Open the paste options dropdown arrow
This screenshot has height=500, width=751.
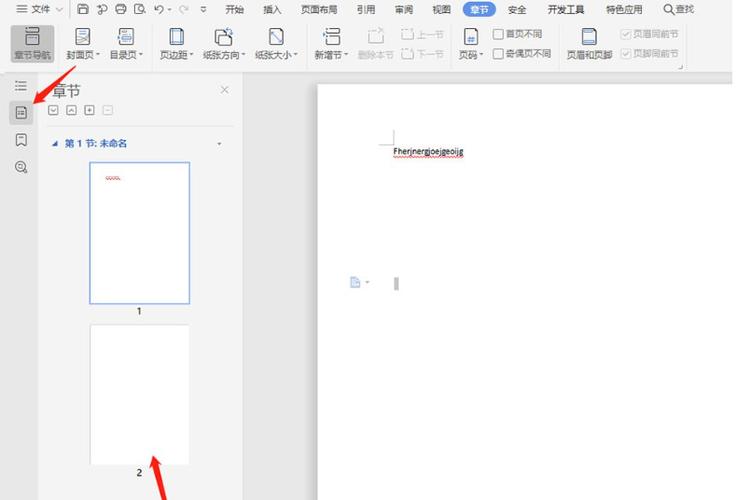[367, 282]
